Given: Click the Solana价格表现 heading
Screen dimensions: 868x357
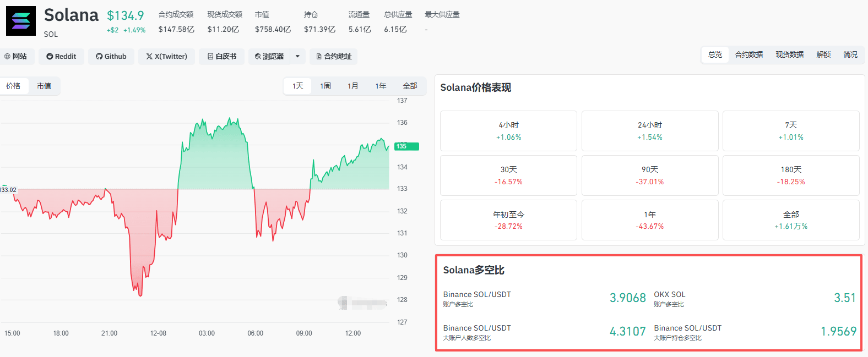Looking at the screenshot, I should click(x=476, y=87).
